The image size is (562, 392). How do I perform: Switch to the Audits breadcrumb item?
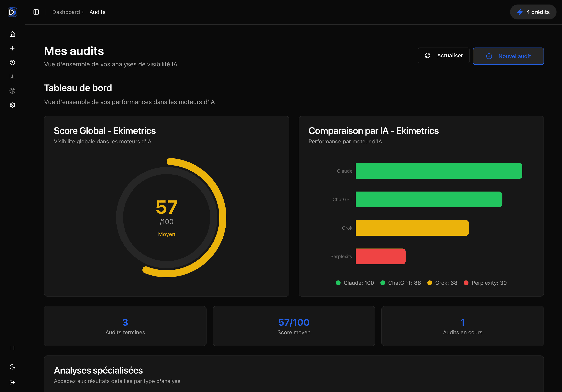point(97,12)
